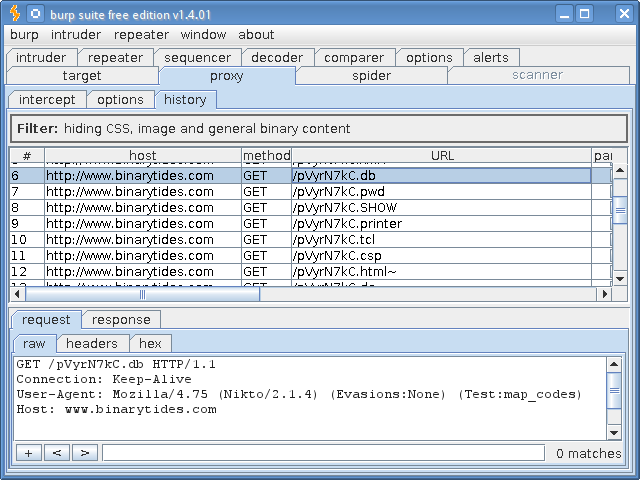Click the Filter bar to change filters
Viewport: 640px width, 480px height.
pos(319,129)
